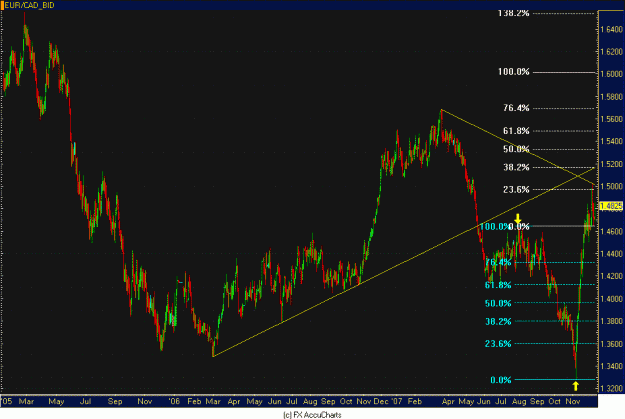Screen dimensions: 625x419
Task: Select the 1.5600 price axis label
Action: coord(611,119)
